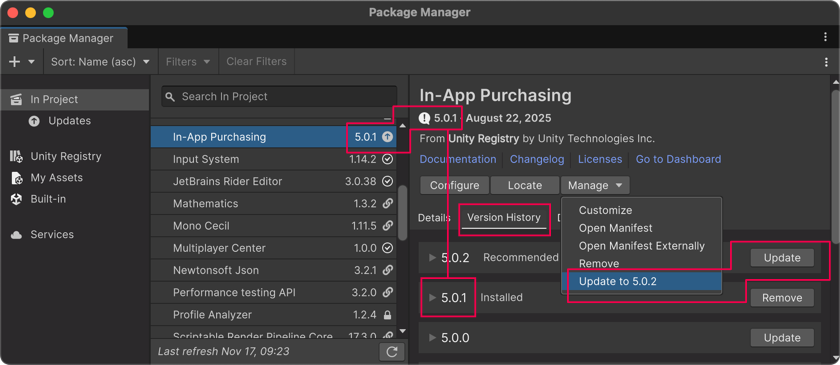This screenshot has height=365, width=840.
Task: Select Input System in the package list
Action: (273, 159)
